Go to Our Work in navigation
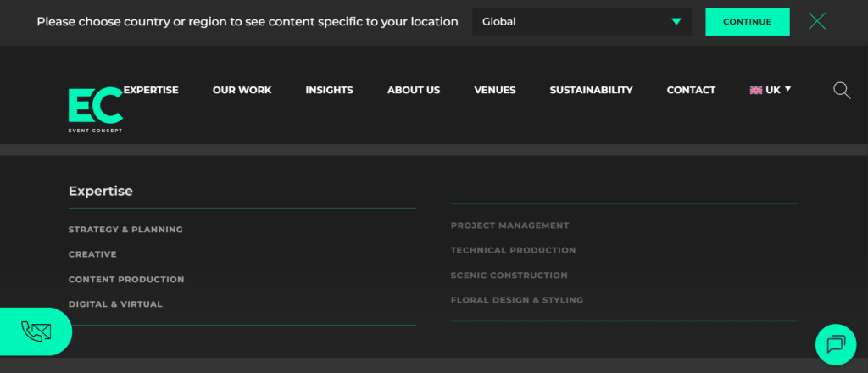Viewport: 868px width, 373px height. (x=242, y=90)
